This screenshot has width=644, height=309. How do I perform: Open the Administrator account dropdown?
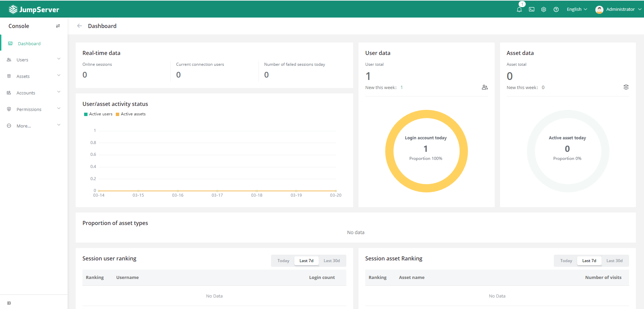click(618, 9)
